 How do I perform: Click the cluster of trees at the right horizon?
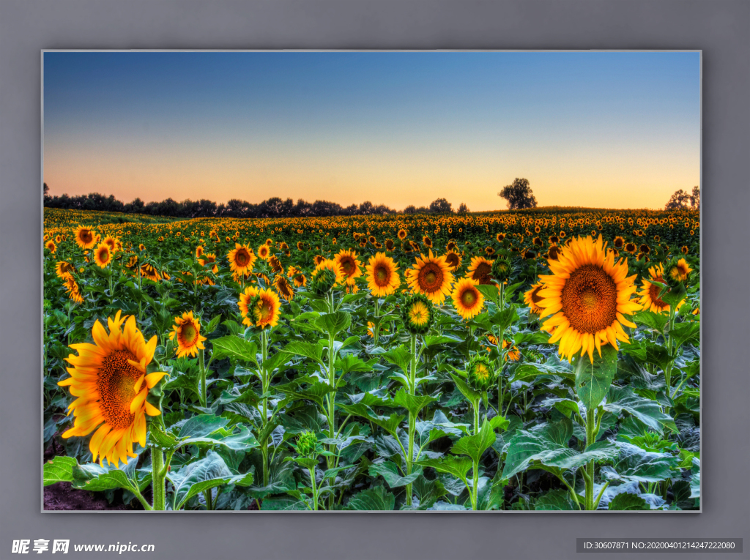(x=683, y=199)
